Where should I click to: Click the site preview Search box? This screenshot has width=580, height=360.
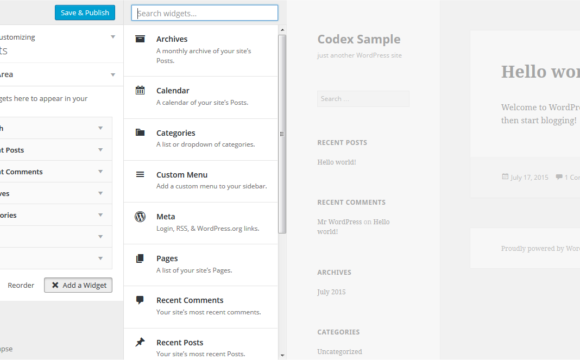click(363, 99)
